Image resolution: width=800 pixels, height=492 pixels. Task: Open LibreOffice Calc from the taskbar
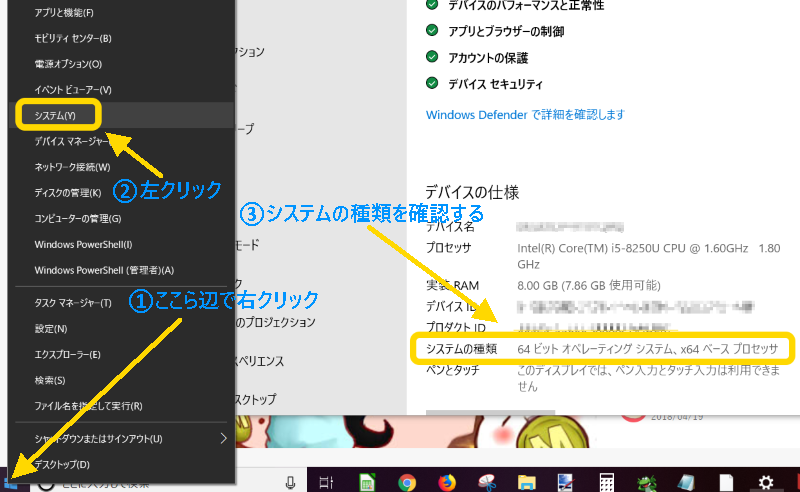pyautogui.click(x=367, y=482)
